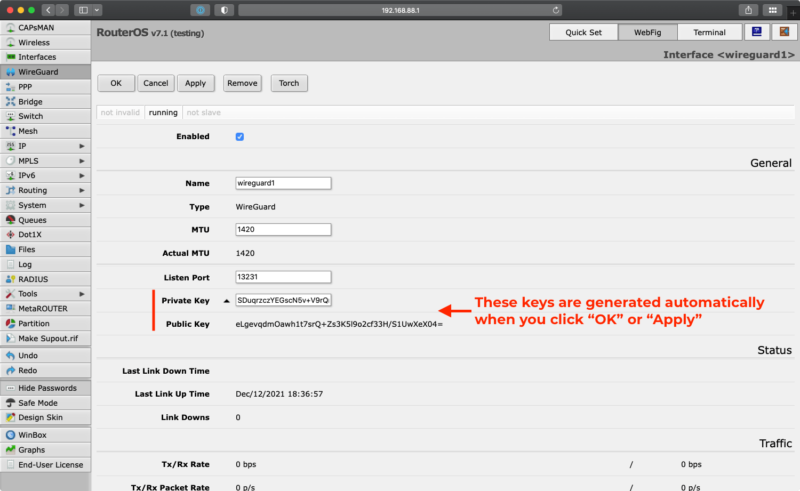Image resolution: width=800 pixels, height=491 pixels.
Task: Click the Undo arrow icon
Action: pyautogui.click(x=10, y=355)
